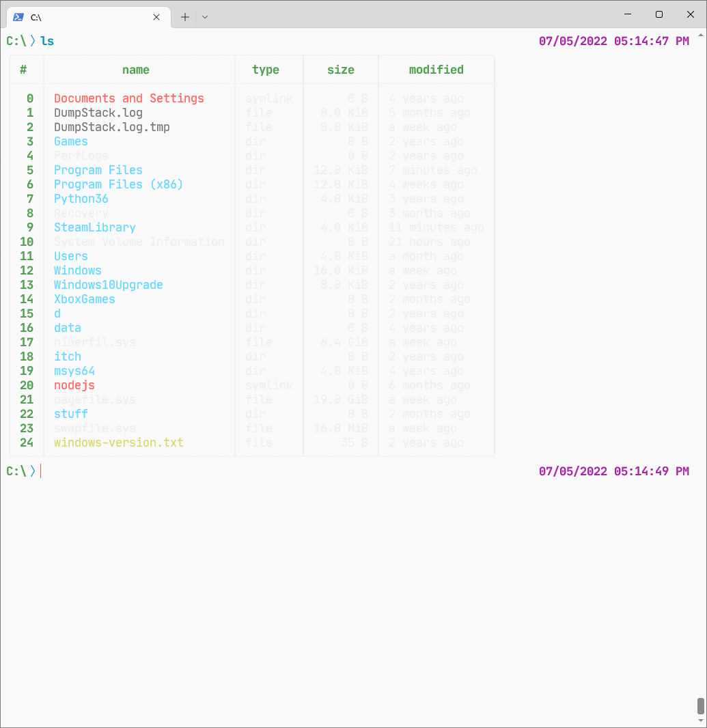This screenshot has width=707, height=728.
Task: Click the DumpStack.log file name
Action: tap(98, 113)
